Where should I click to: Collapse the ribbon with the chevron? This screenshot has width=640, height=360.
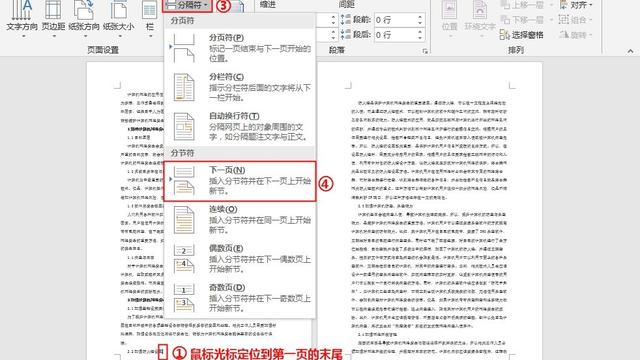630,51
